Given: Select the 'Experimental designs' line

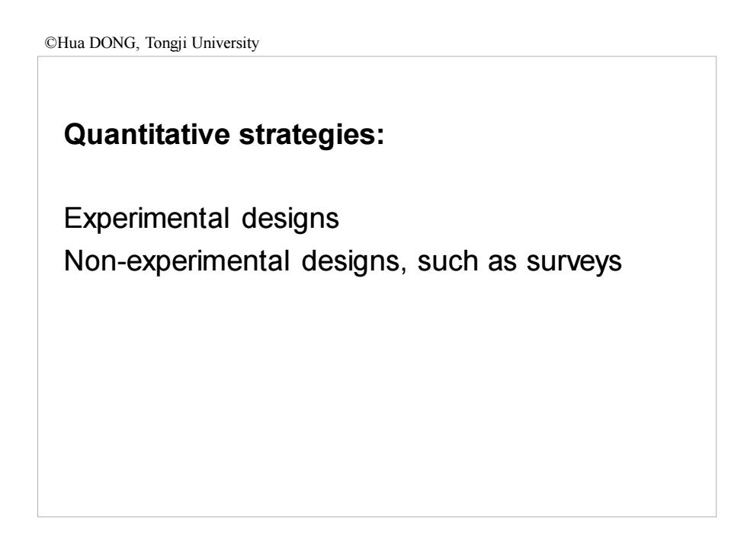Looking at the screenshot, I should pyautogui.click(x=201, y=219).
